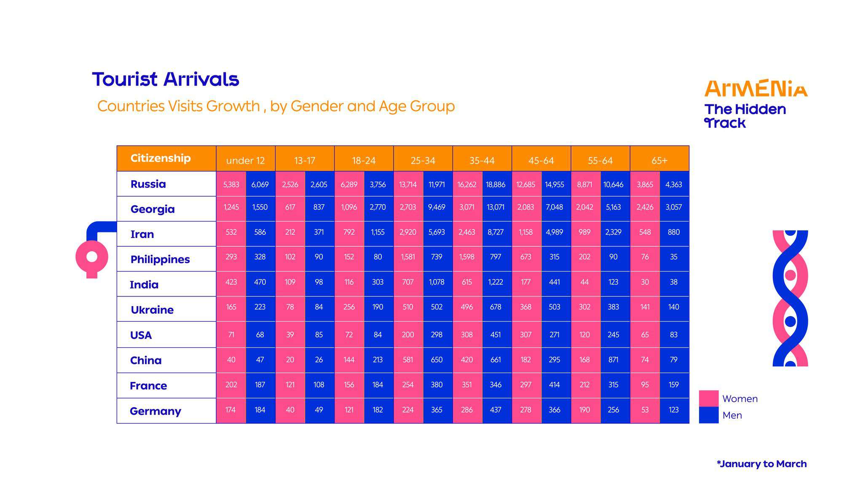The width and height of the screenshot is (863, 504).
Task: Click the 18,886 cell in Russia row
Action: (x=496, y=184)
